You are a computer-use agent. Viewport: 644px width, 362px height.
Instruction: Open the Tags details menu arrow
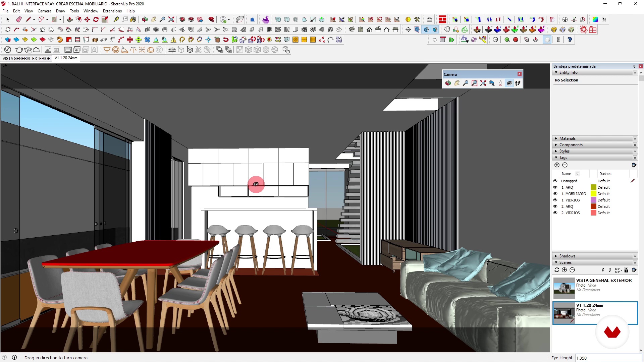coord(634,165)
